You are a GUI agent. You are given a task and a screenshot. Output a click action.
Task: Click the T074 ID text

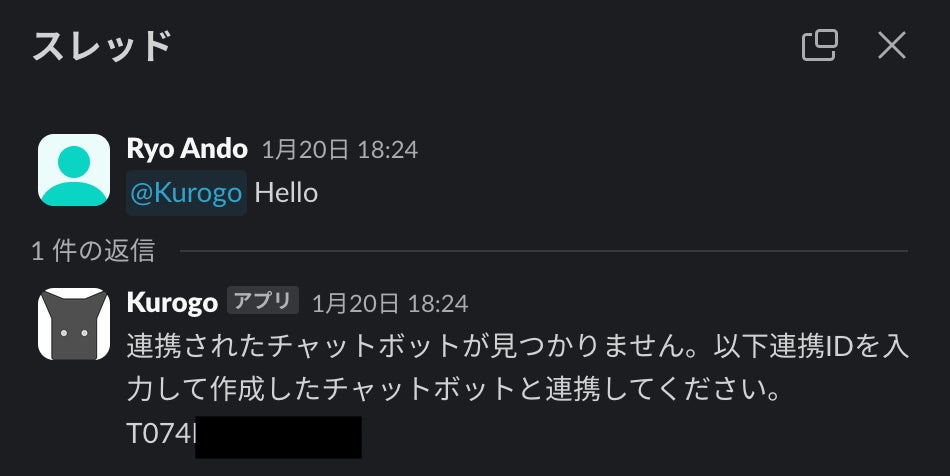pyautogui.click(x=160, y=434)
